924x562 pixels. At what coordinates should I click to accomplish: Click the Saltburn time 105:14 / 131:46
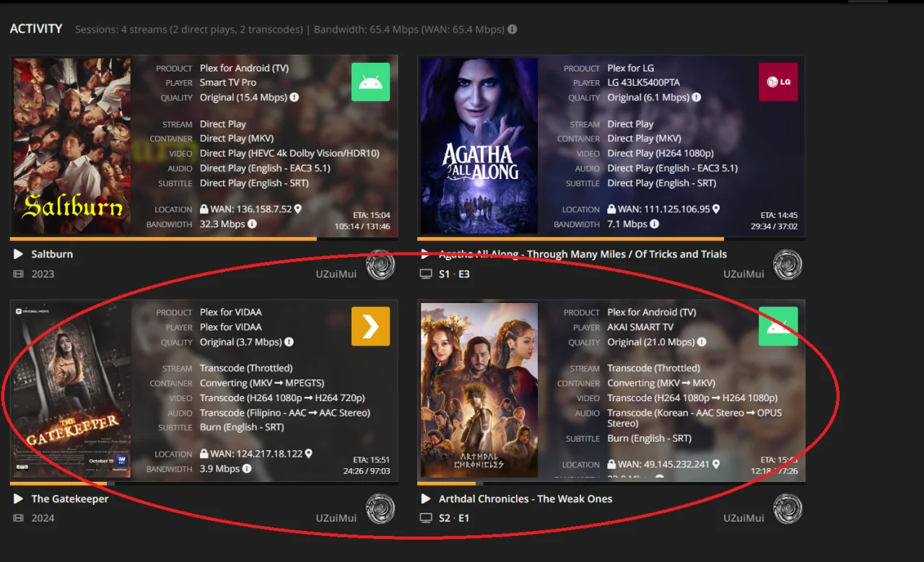362,227
